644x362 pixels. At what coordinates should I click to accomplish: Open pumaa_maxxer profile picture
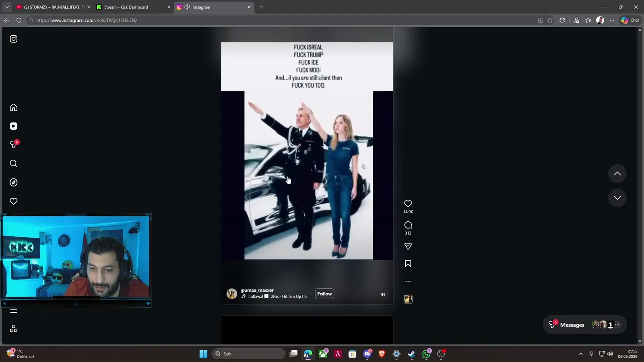tap(232, 294)
